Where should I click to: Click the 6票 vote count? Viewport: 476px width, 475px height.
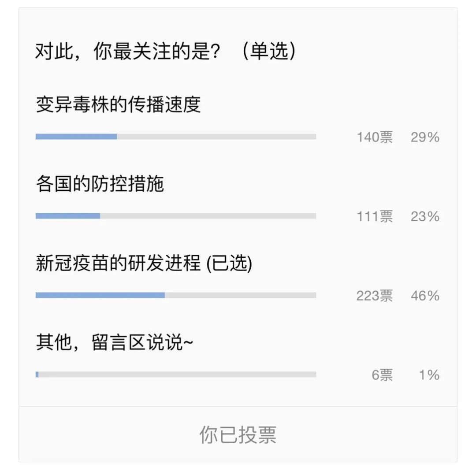[382, 375]
